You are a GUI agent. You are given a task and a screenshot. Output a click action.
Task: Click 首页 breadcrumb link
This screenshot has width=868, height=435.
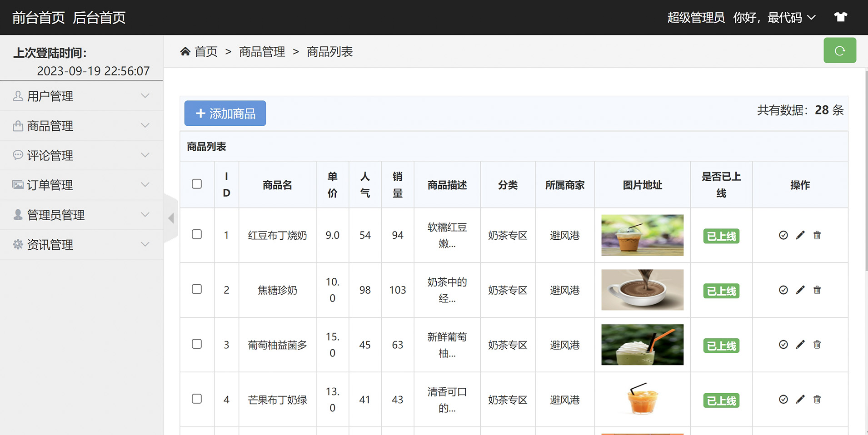(x=206, y=52)
